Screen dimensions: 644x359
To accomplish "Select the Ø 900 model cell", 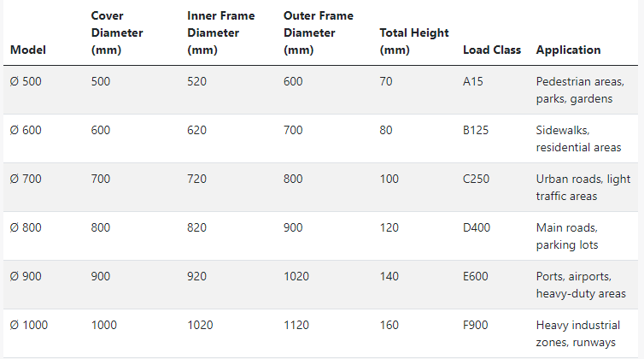I will pyautogui.click(x=26, y=276).
